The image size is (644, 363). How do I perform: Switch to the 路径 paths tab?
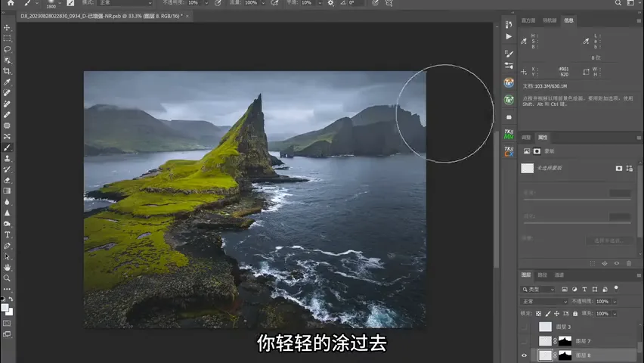[543, 275]
